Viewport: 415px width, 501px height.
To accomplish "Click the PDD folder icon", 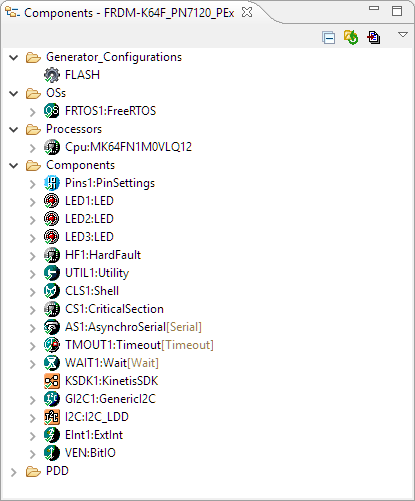I will click(x=33, y=471).
